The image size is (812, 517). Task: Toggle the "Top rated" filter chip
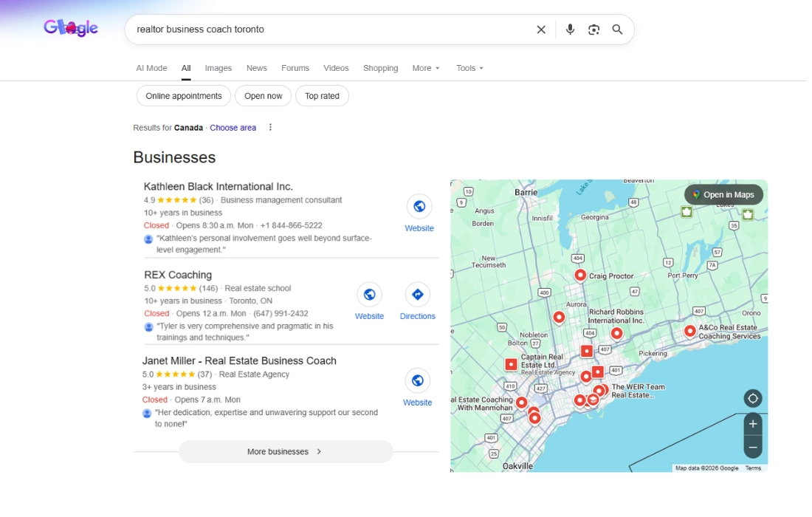tap(322, 95)
